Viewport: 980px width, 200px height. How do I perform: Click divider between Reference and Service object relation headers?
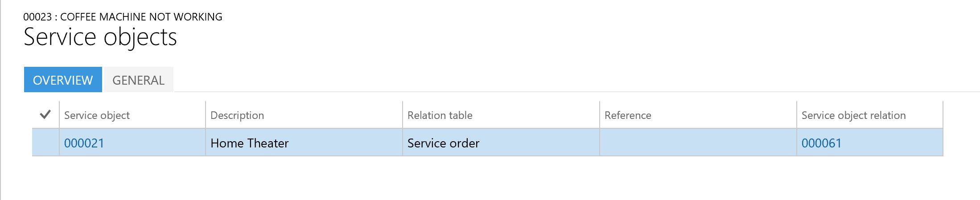(797, 115)
